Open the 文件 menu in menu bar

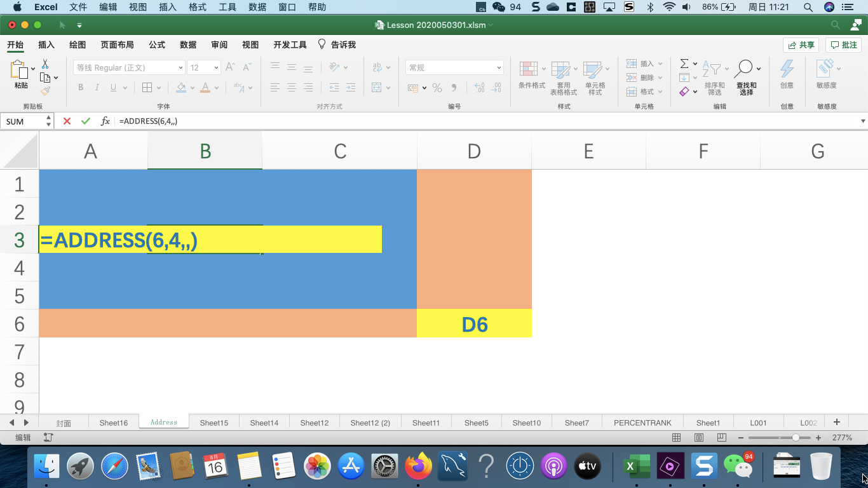point(78,7)
